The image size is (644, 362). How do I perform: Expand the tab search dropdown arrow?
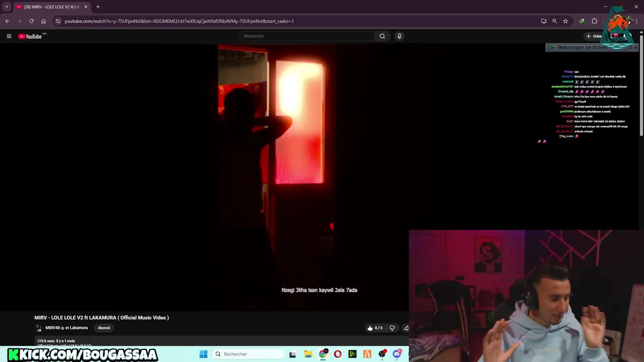point(7,7)
